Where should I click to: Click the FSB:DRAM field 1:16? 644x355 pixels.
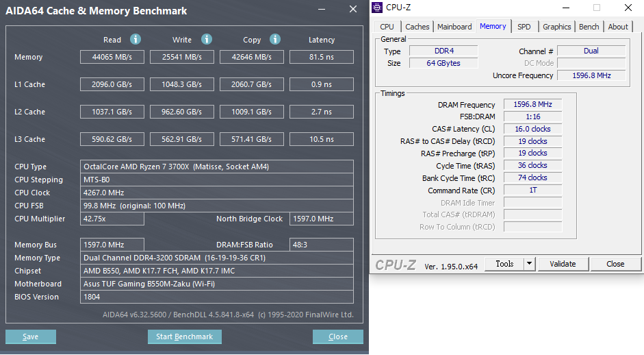tap(532, 117)
